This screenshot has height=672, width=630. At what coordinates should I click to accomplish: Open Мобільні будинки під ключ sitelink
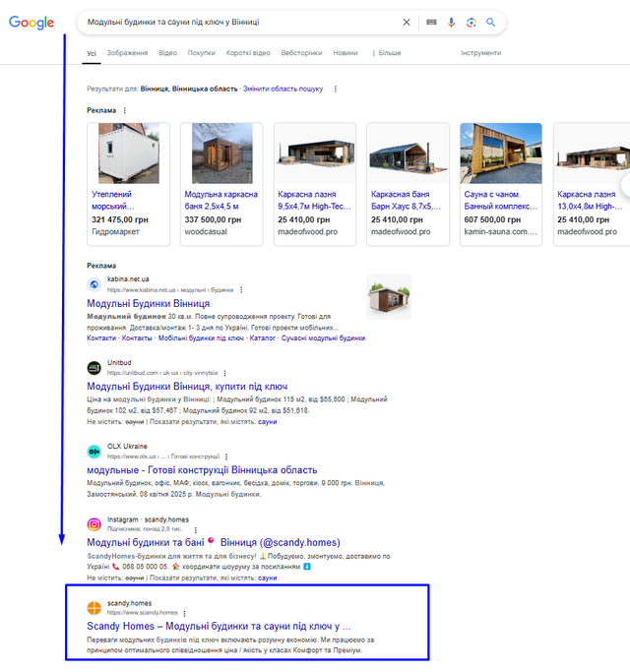click(x=201, y=338)
